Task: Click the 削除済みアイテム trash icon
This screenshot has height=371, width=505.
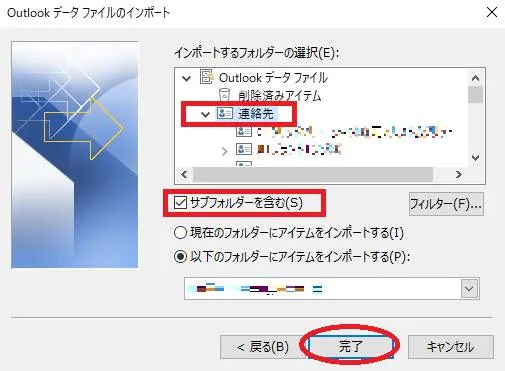Action: coord(225,95)
